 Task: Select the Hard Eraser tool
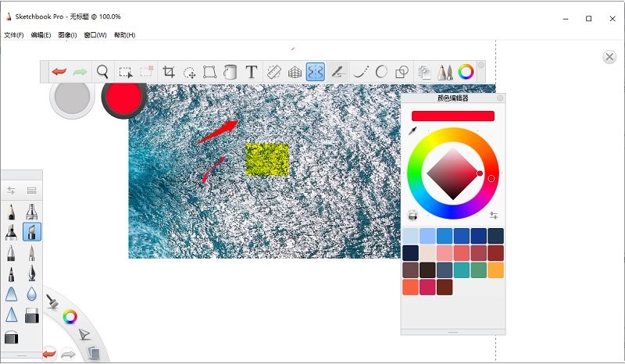pyautogui.click(x=31, y=315)
